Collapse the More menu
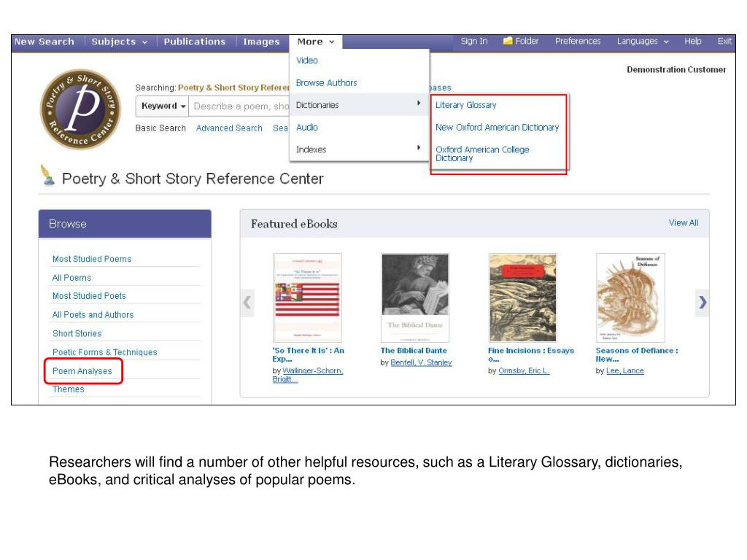Viewport: 747px width, 560px height. click(315, 42)
